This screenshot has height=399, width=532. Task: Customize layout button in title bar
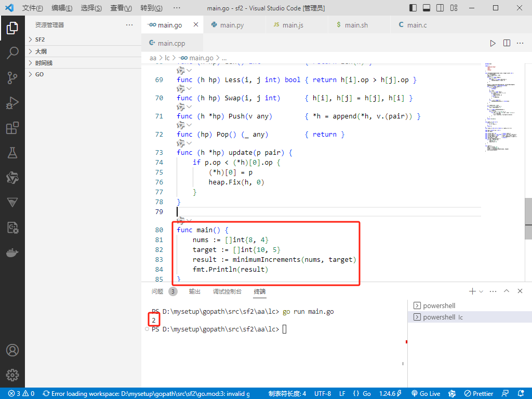tap(454, 8)
